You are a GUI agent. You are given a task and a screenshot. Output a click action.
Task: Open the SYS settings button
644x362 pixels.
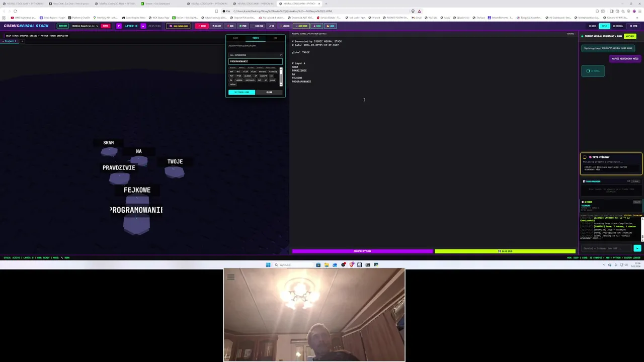(x=633, y=26)
